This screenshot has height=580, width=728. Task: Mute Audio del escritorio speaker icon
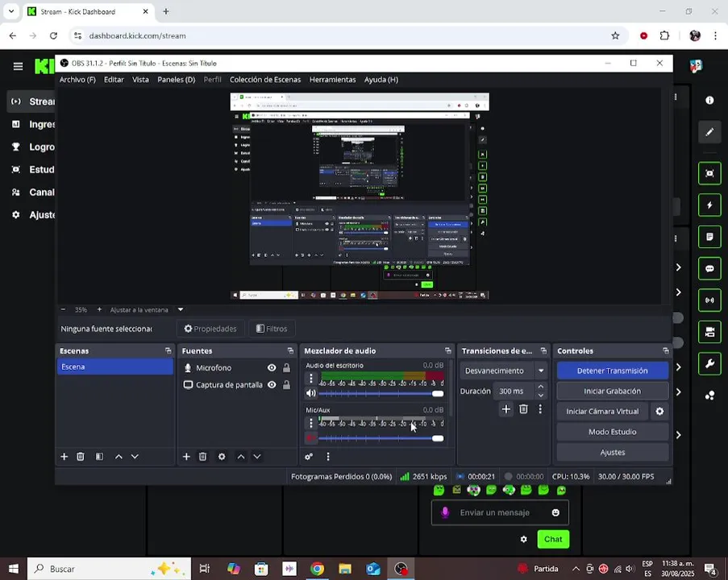[x=310, y=393]
